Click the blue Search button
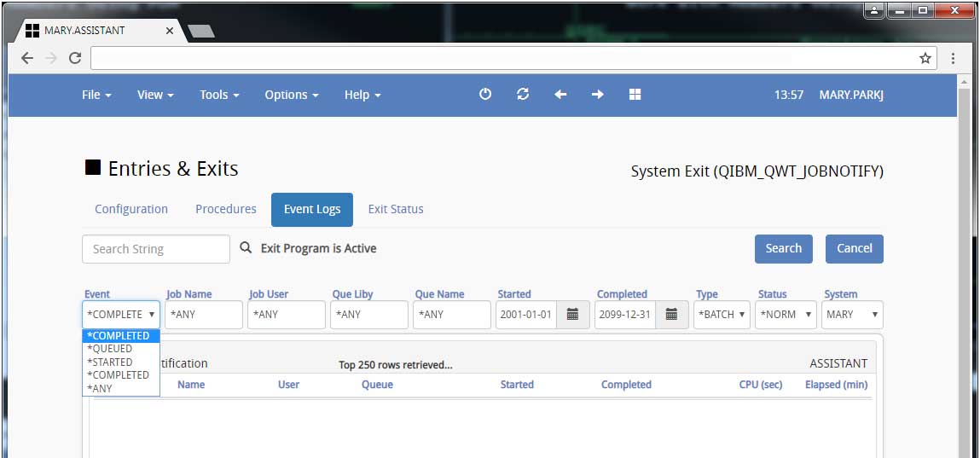Screen dimensions: 980x458 point(783,248)
